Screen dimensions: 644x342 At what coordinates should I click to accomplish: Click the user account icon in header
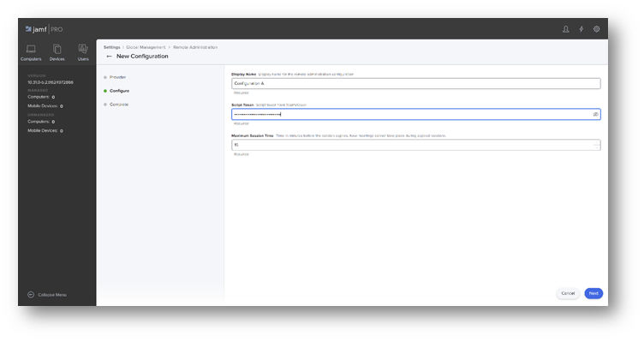click(565, 29)
